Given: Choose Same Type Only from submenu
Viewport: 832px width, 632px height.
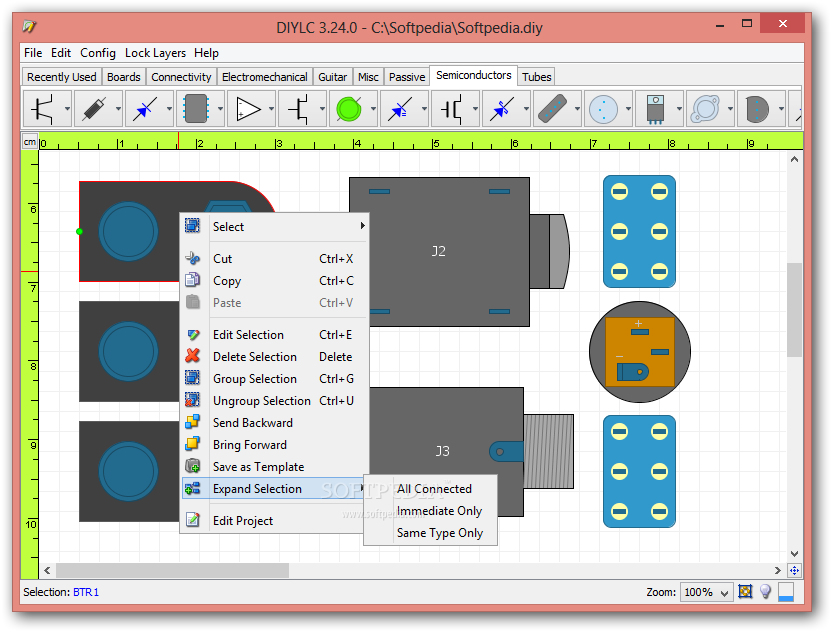Looking at the screenshot, I should tap(431, 533).
